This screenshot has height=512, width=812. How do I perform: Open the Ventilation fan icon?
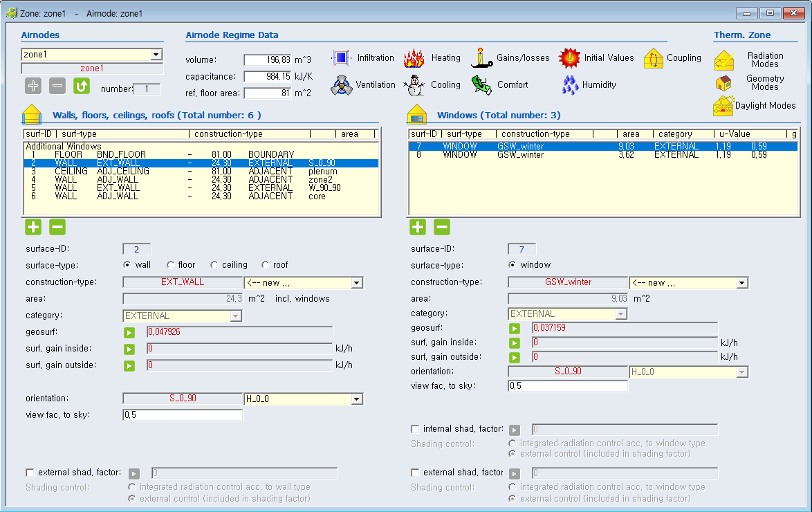point(342,85)
